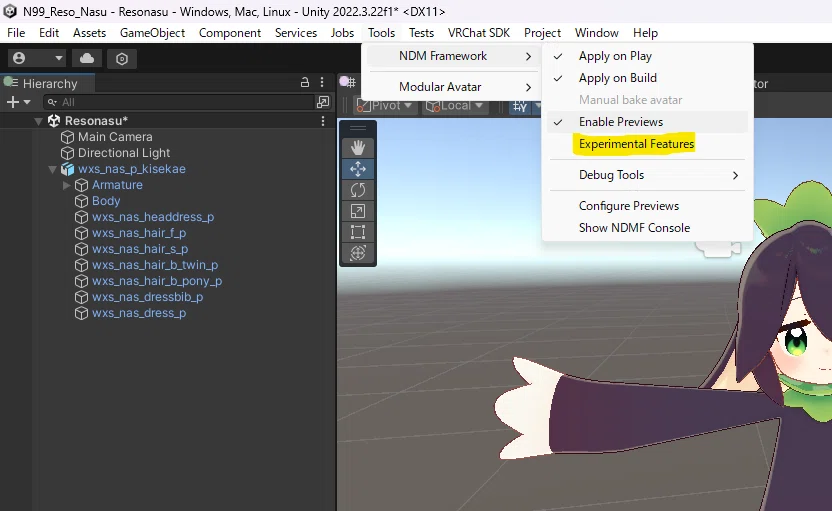Select the Move tool
This screenshot has width=832, height=511.
point(358,169)
